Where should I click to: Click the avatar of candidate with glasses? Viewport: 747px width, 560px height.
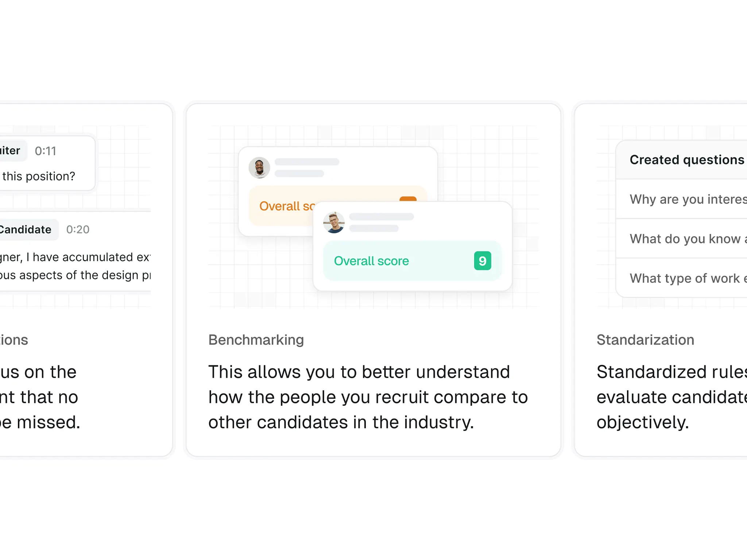pyautogui.click(x=334, y=222)
